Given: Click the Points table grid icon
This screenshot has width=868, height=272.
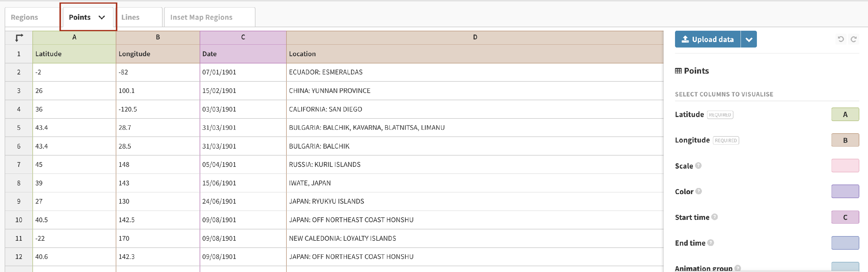Looking at the screenshot, I should [x=678, y=71].
